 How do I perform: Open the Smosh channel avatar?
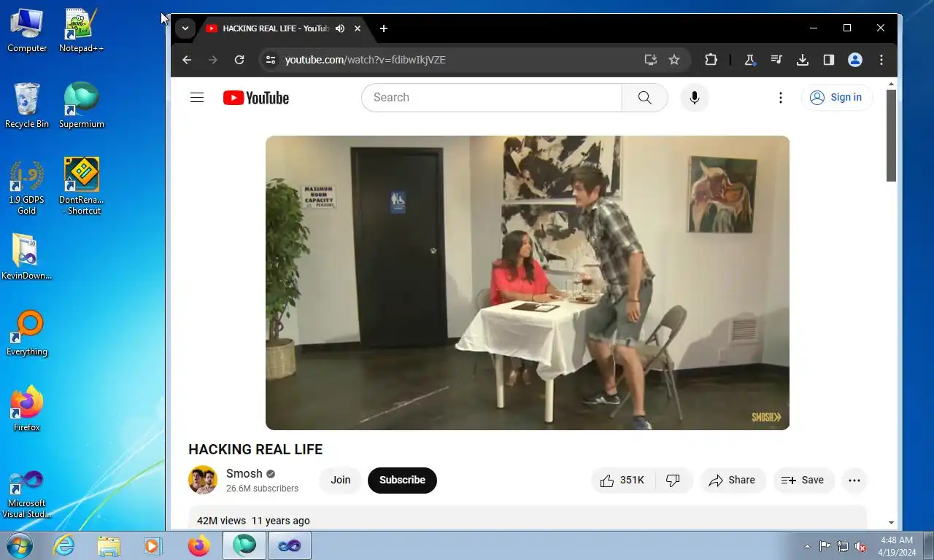[x=203, y=480]
